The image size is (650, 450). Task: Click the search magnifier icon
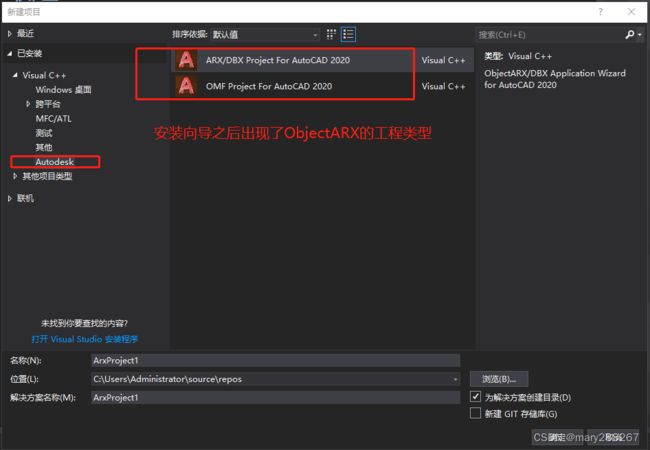pyautogui.click(x=630, y=35)
